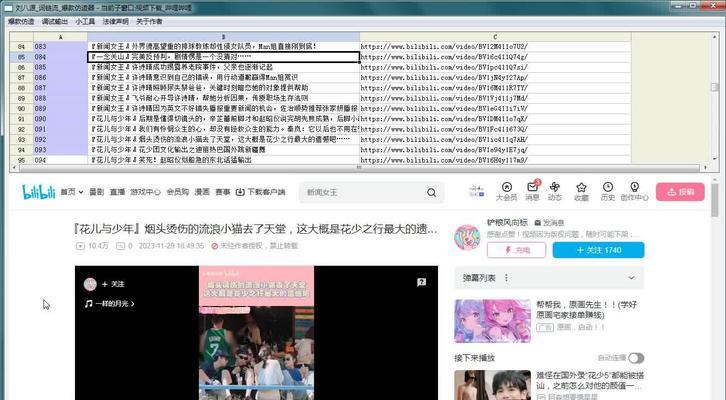Click danmaku count icon under title
The height and width of the screenshot is (400, 726).
coord(120,246)
